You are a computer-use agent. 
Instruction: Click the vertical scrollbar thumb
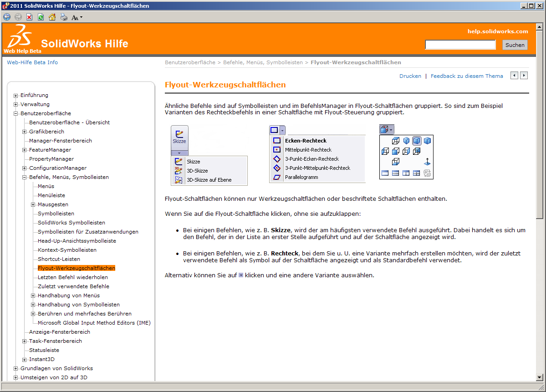(x=539, y=125)
